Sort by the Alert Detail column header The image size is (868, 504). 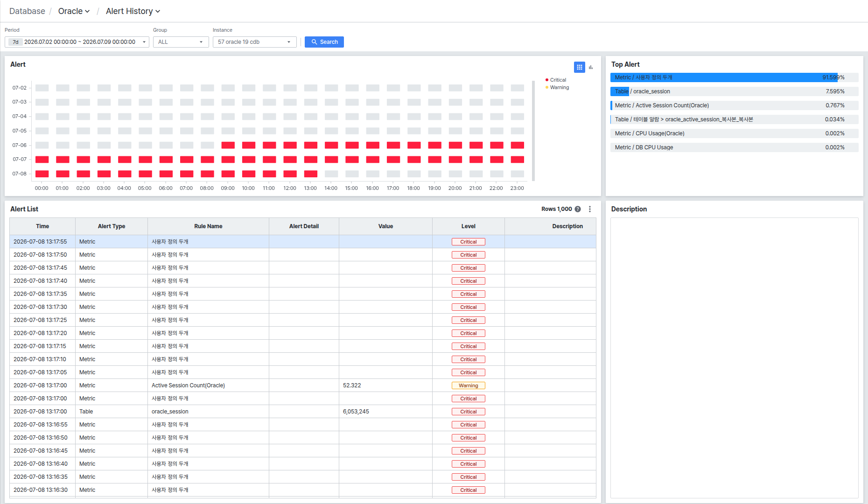click(x=304, y=226)
